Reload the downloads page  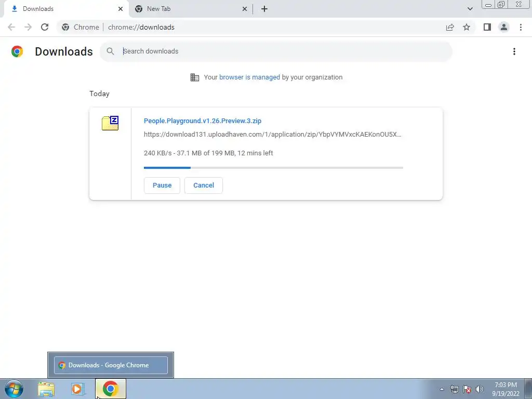tap(45, 27)
